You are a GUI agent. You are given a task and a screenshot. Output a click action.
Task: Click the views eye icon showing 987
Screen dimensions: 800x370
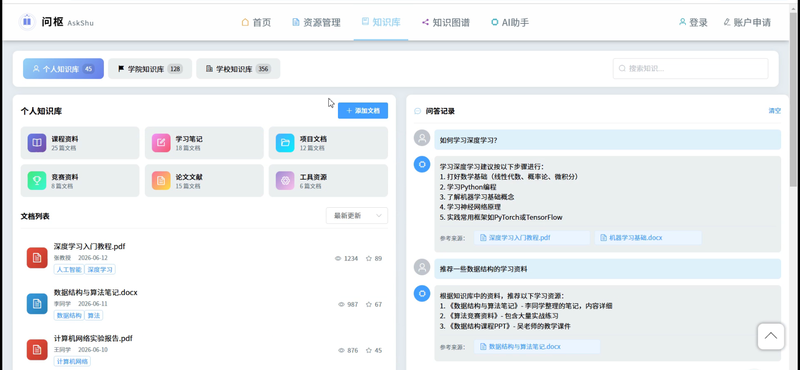[x=341, y=305]
